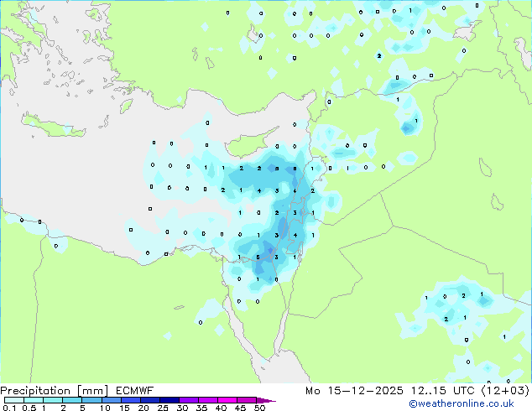The width and height of the screenshot is (532, 411).
Task: Click the "15" legend scale label
Action: coord(124,408)
